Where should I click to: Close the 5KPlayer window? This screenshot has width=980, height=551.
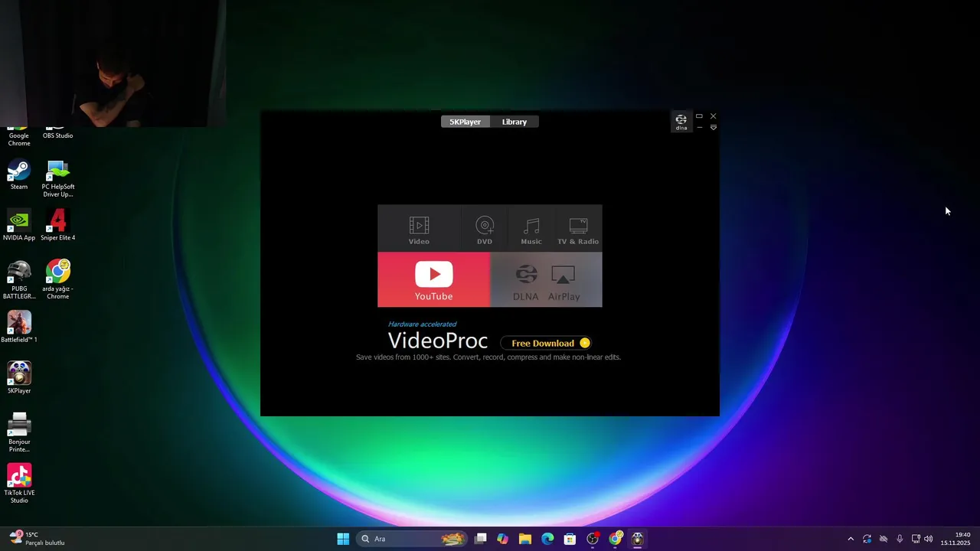coord(714,116)
